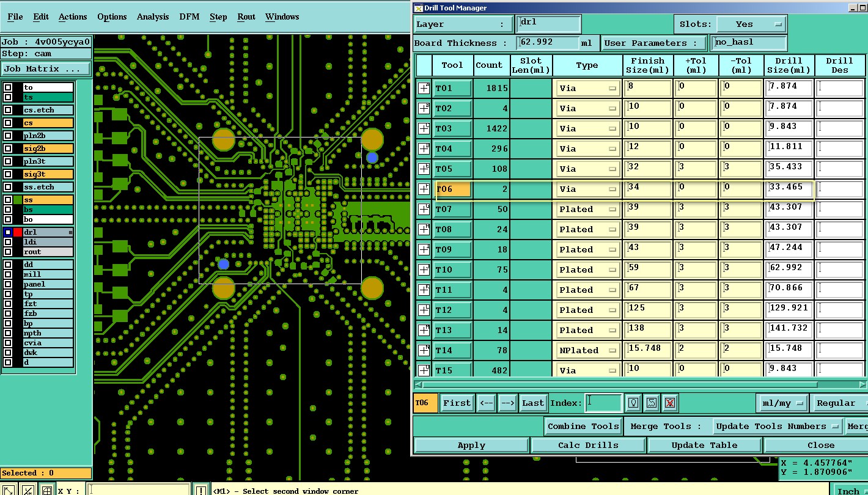Click the orange T06 current tool indicator
The height and width of the screenshot is (495, 868).
click(x=425, y=403)
